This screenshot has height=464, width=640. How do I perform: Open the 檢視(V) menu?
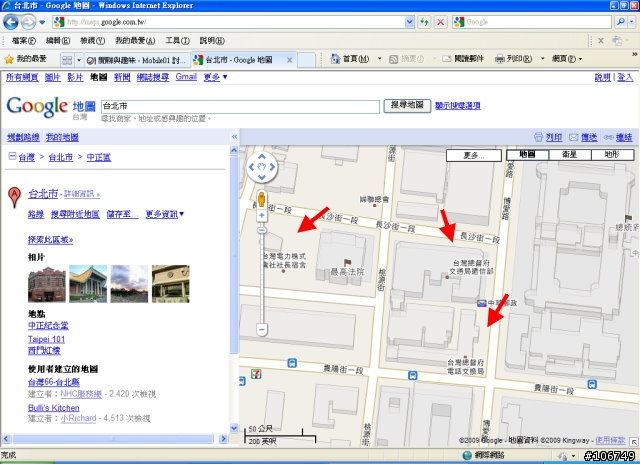tap(93, 41)
